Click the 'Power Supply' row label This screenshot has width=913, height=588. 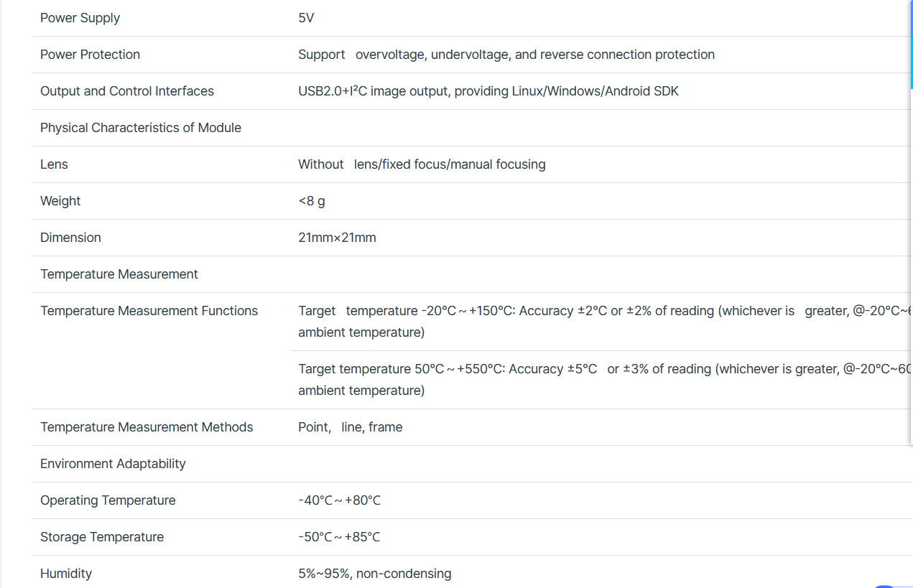(80, 18)
